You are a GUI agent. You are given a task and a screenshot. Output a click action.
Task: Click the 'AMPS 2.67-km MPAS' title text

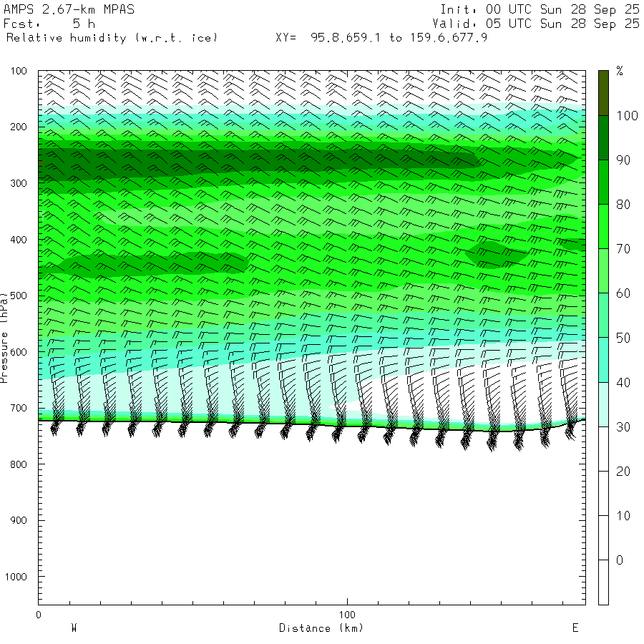click(69, 9)
